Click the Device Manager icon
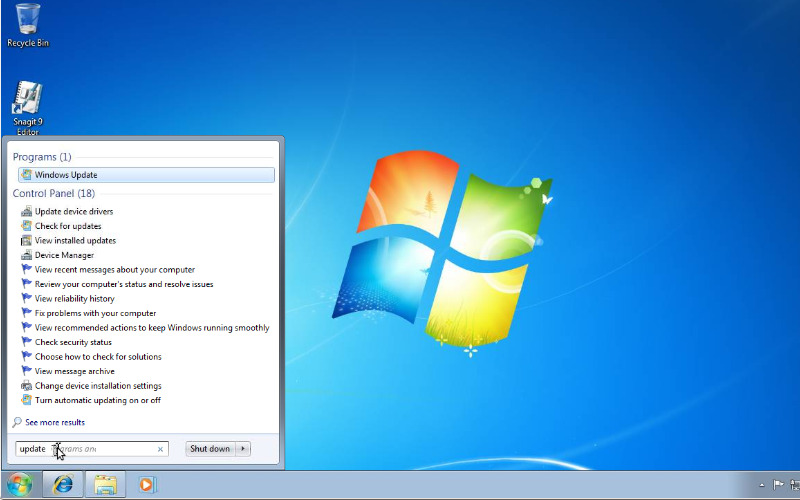 (x=26, y=255)
